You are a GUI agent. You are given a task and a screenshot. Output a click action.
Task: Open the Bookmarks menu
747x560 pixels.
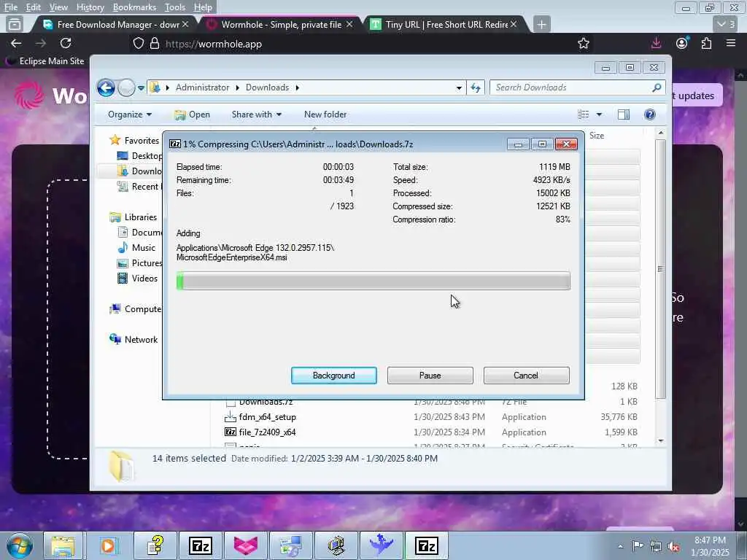click(x=134, y=7)
